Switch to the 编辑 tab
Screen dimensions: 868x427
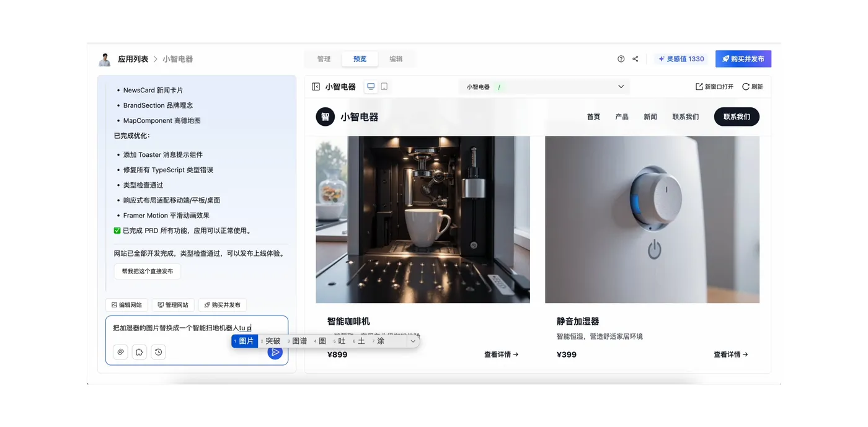tap(396, 59)
